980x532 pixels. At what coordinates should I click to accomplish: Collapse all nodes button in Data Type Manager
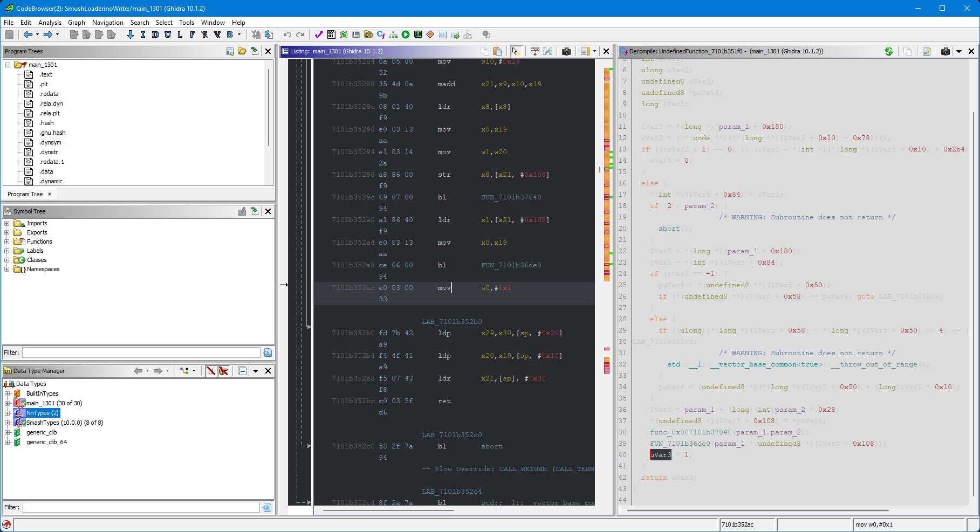click(x=242, y=371)
